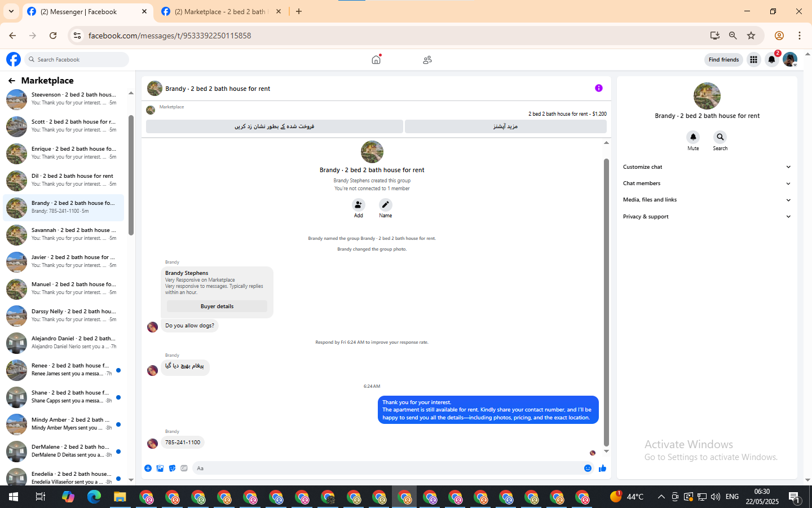Expand the Customize chat section
Image resolution: width=812 pixels, height=508 pixels.
pyautogui.click(x=707, y=167)
